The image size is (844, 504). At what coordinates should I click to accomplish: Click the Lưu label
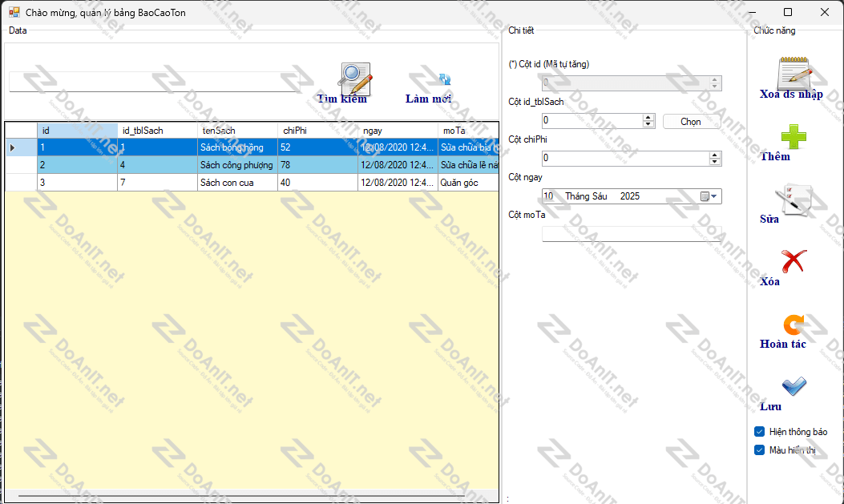coord(770,406)
